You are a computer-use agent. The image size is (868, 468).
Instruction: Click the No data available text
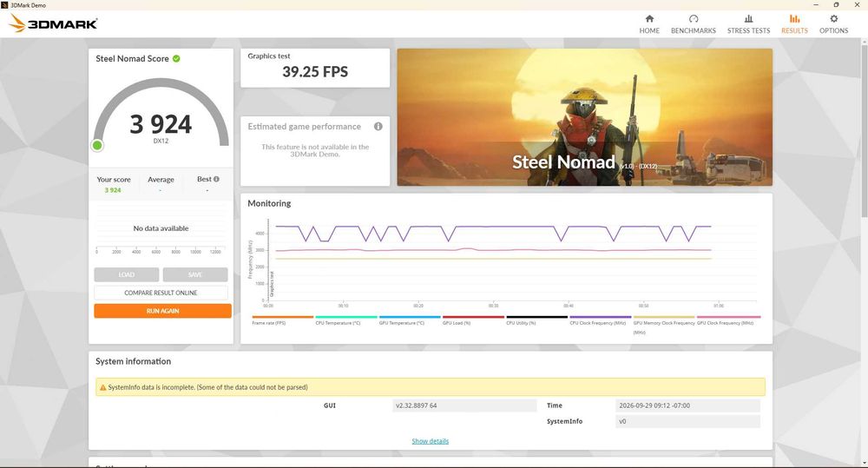pyautogui.click(x=161, y=228)
